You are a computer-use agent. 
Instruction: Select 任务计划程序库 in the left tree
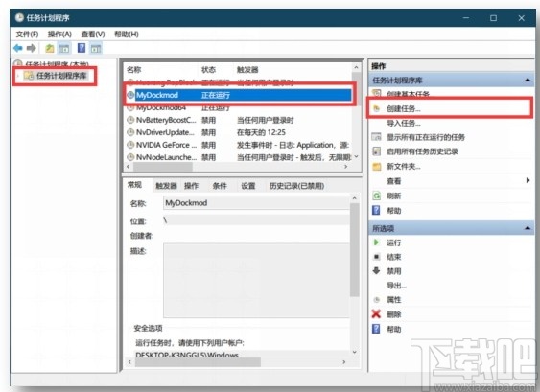(x=61, y=76)
